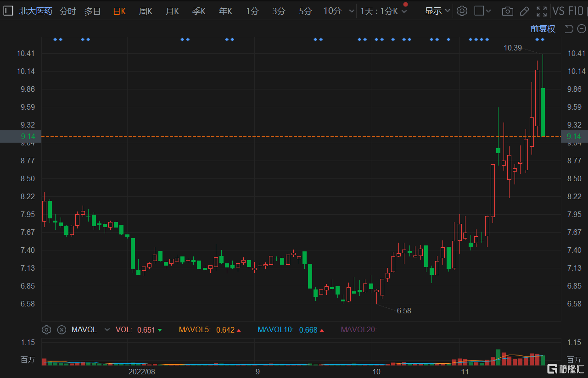The width and height of the screenshot is (588, 378).
Task: Switch to the 10分 ten-minute chart
Action: click(332, 11)
